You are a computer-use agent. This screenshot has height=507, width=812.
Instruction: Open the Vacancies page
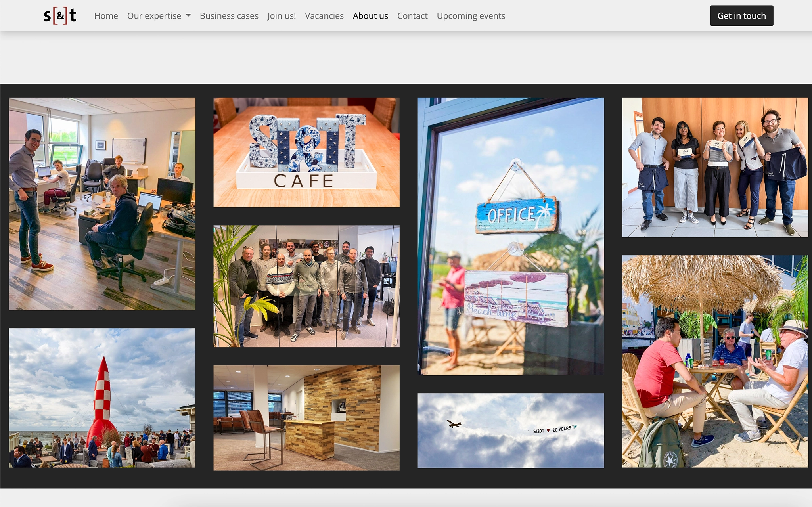(x=324, y=16)
